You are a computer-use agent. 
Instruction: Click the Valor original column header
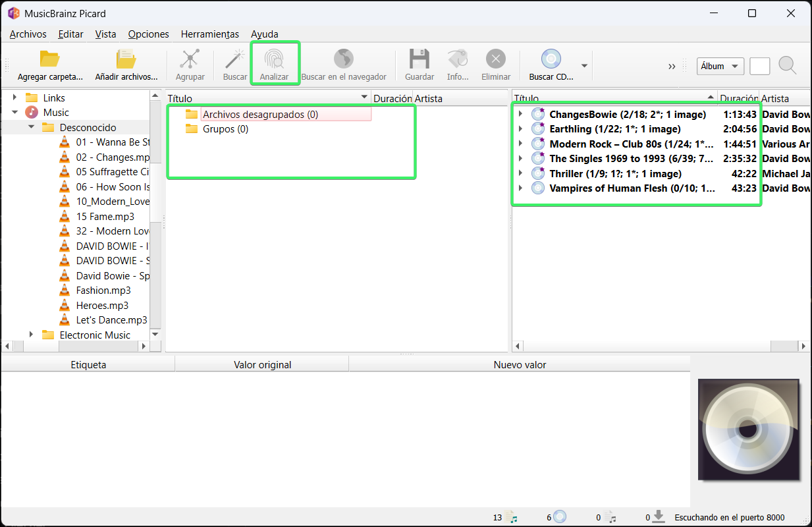[262, 364]
